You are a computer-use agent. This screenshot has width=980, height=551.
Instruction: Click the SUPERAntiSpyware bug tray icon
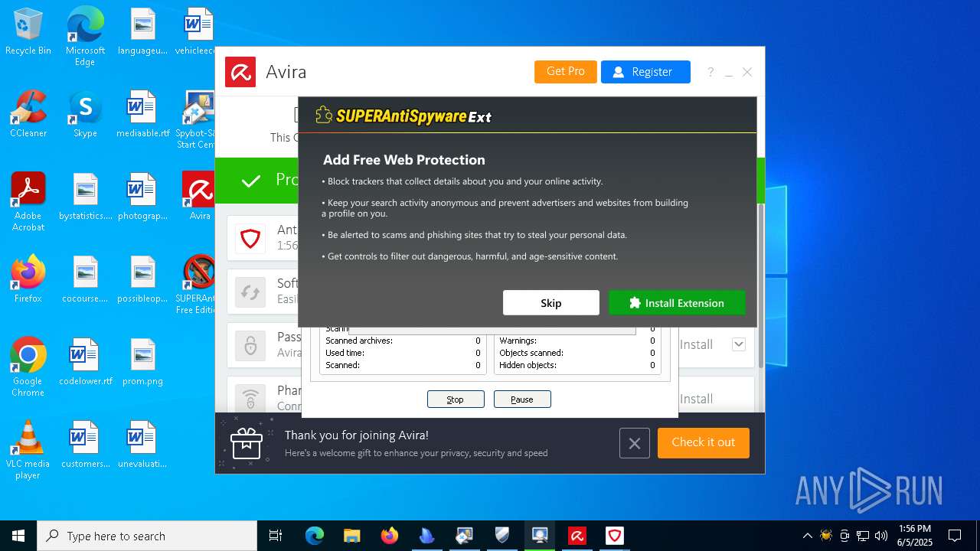(826, 536)
